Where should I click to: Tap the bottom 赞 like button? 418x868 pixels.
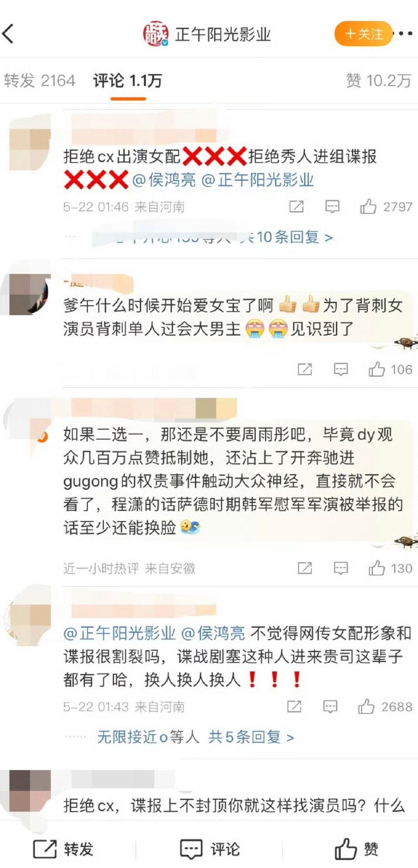coord(357,849)
